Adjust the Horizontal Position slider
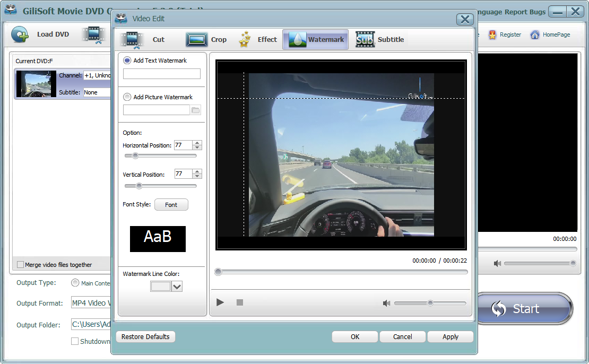The image size is (589, 364). click(160, 155)
